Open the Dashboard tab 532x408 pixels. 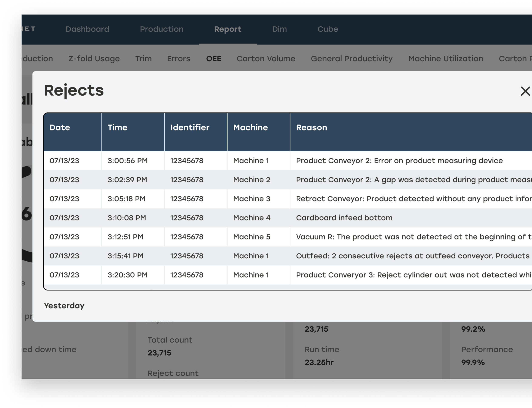pyautogui.click(x=87, y=29)
